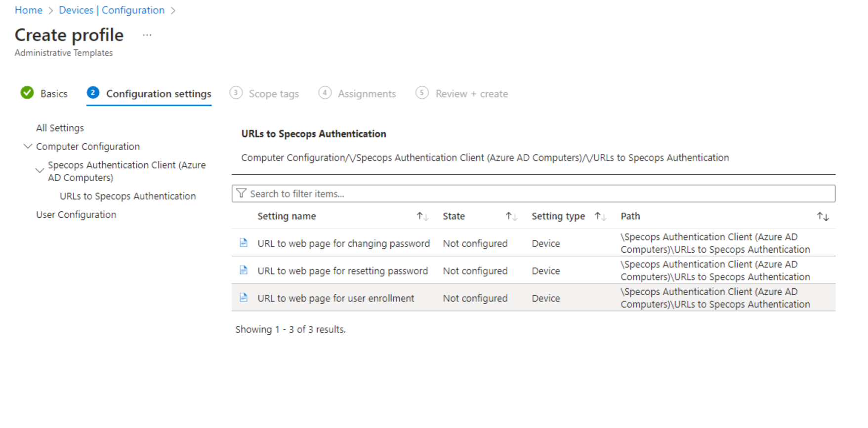Click the Computer Configuration path under the heading
The width and height of the screenshot is (868, 428).
(x=485, y=157)
